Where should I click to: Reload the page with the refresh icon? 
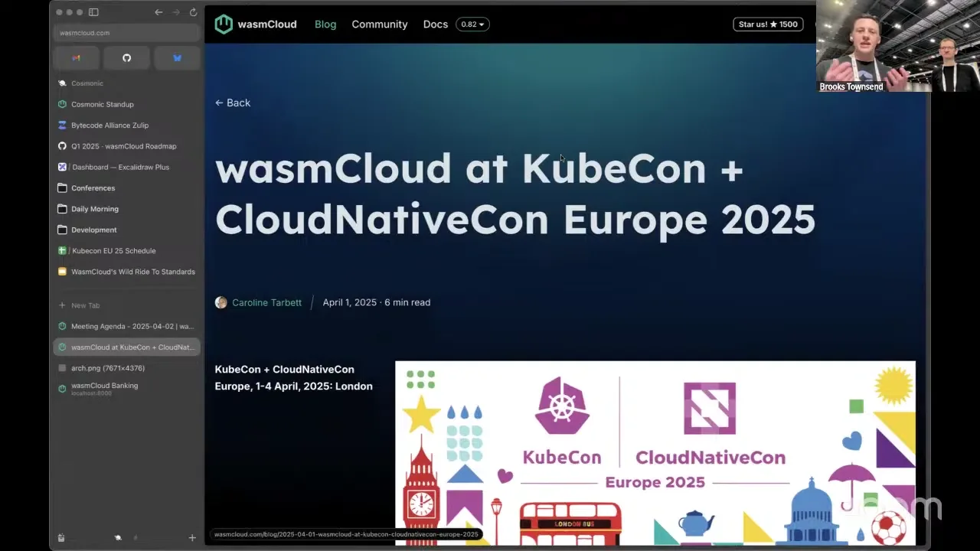click(x=193, y=12)
